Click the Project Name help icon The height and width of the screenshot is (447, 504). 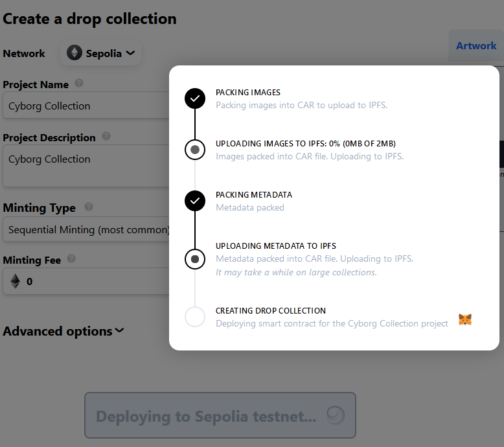[79, 84]
